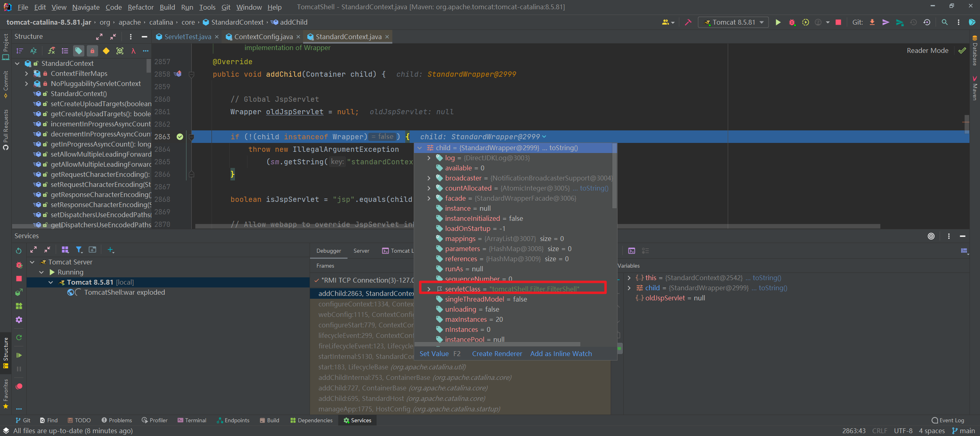Toggle the lock icon to show non-public members
980x436 pixels.
point(92,51)
